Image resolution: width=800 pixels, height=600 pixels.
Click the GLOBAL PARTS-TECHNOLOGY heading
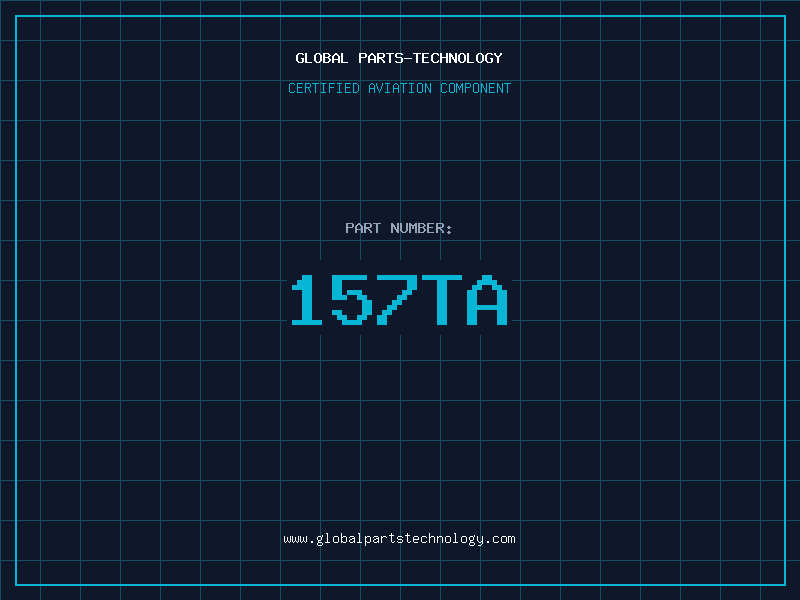(399, 58)
